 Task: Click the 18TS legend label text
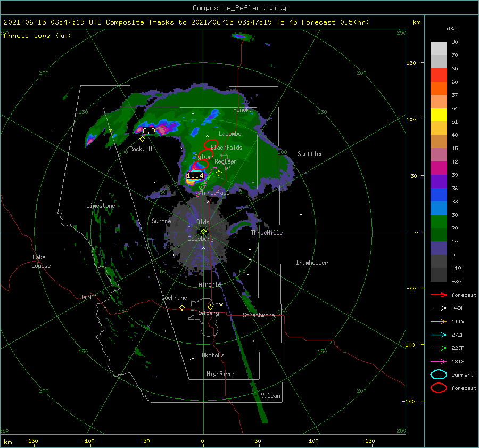click(x=458, y=362)
